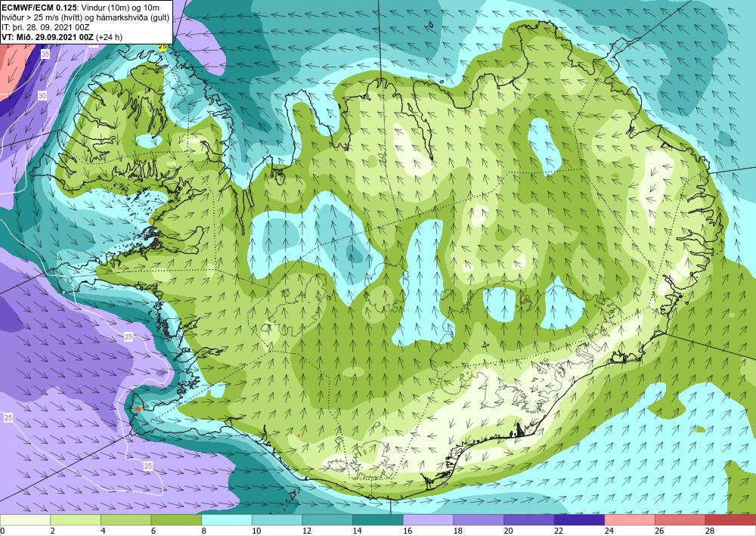Click the yellow '25' maximum gust label

163,47
